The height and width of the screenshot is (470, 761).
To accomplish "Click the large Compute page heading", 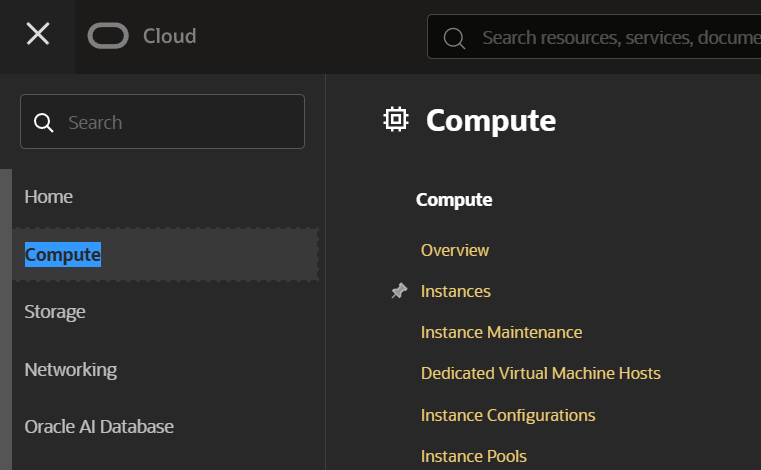I will (491, 120).
